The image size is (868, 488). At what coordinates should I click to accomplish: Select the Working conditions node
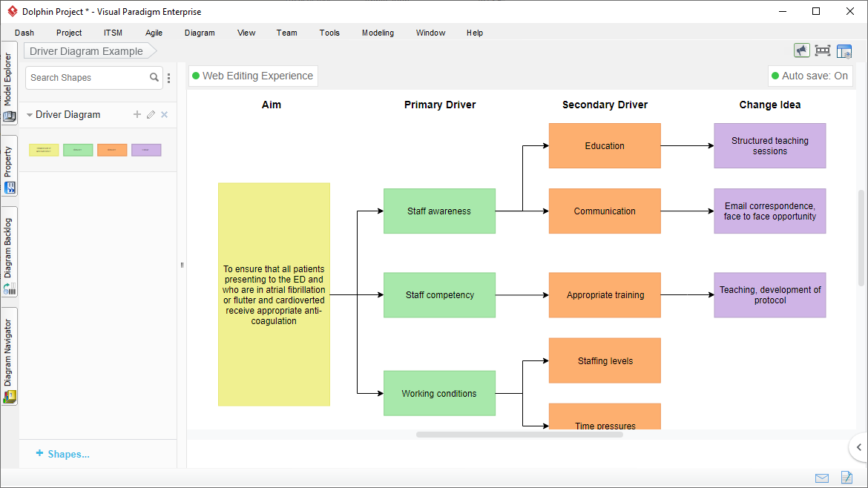[x=439, y=393]
